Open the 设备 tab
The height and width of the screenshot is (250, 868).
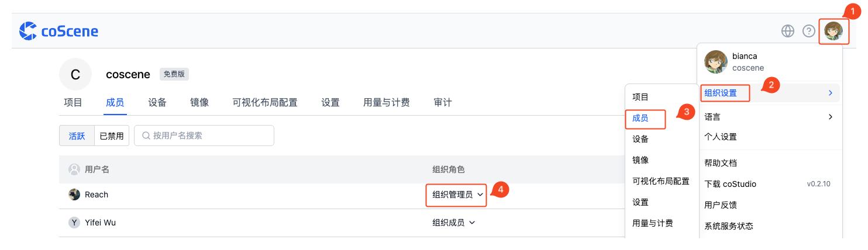pos(157,102)
